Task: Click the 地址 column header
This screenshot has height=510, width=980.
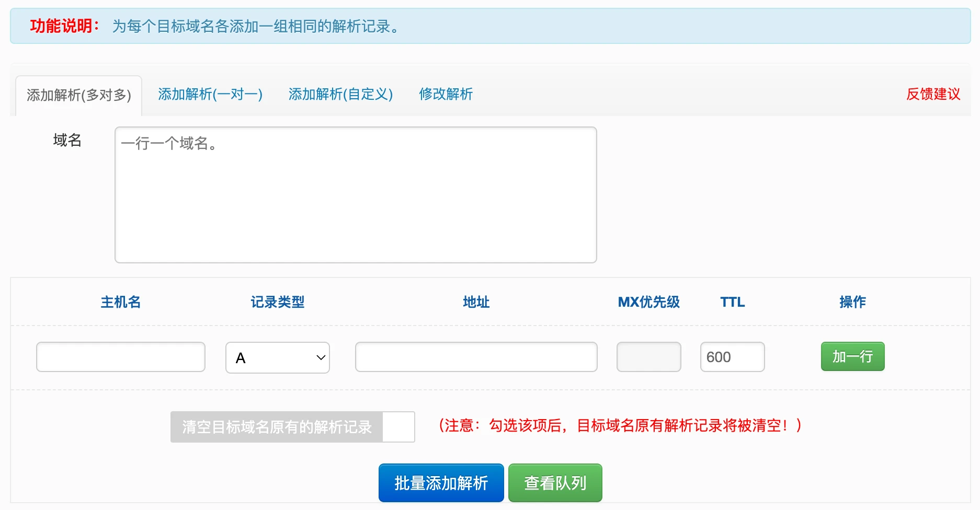Action: pyautogui.click(x=476, y=302)
